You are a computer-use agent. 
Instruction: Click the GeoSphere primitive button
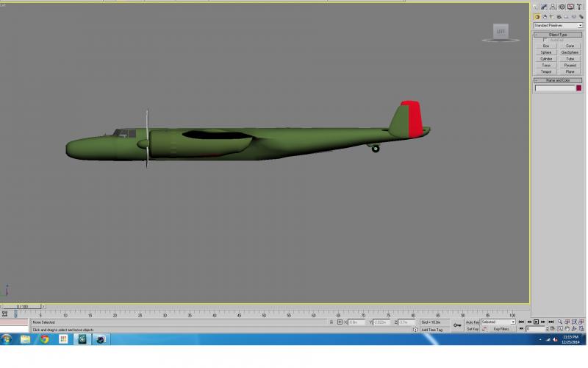click(x=570, y=52)
